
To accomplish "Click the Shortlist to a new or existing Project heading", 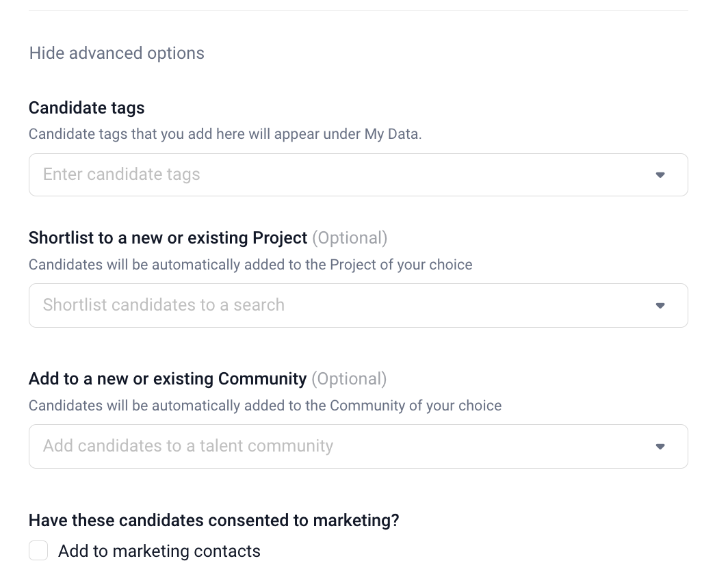I will click(168, 238).
